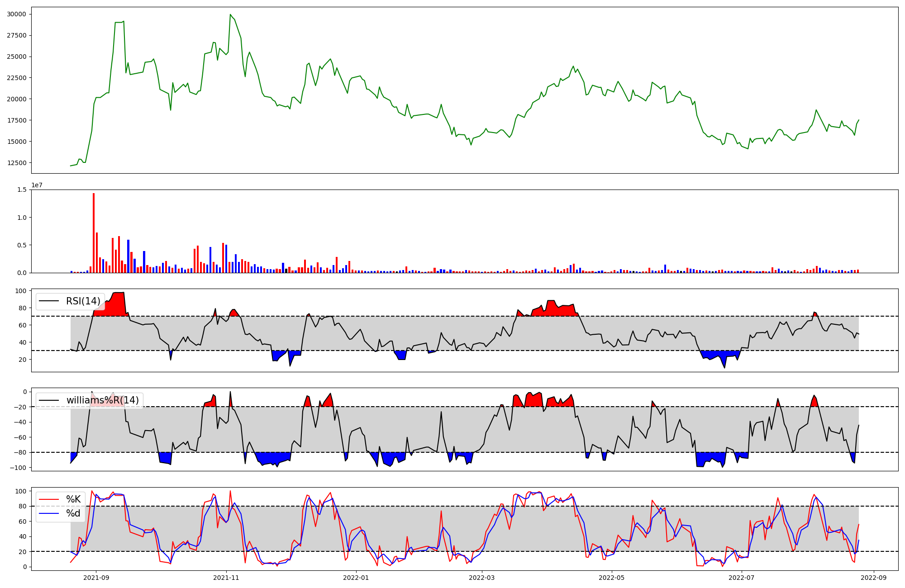Click the 2021-09 x-axis date label

point(96,578)
